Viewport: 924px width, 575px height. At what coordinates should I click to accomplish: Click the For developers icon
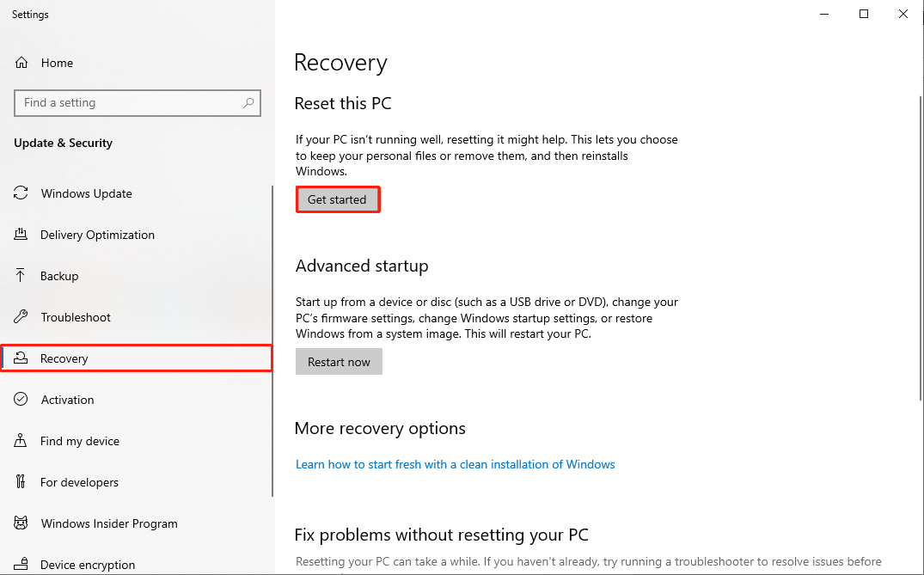[21, 482]
